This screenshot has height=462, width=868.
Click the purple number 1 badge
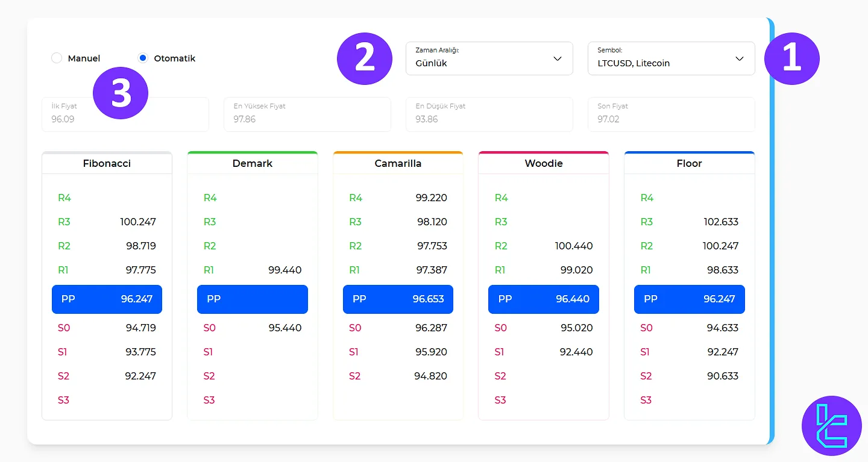click(791, 58)
